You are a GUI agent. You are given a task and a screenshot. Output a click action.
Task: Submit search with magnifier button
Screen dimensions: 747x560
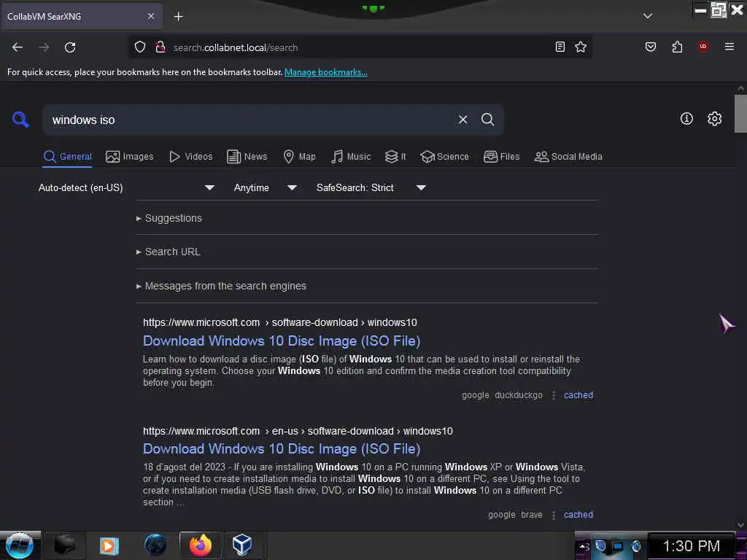tap(487, 120)
